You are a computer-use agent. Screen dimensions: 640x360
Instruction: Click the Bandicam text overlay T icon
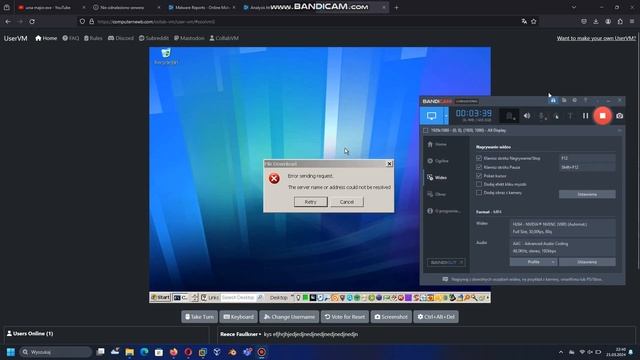[x=570, y=116]
